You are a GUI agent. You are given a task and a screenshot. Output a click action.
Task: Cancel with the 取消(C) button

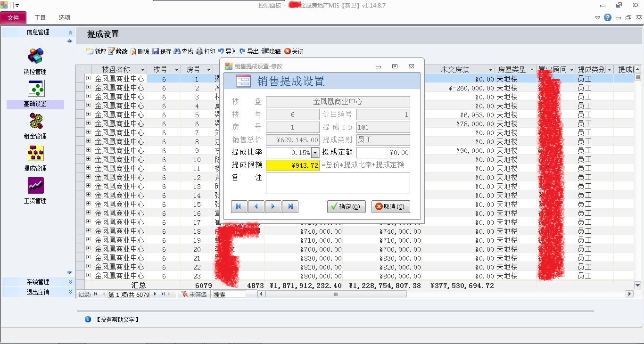click(391, 206)
